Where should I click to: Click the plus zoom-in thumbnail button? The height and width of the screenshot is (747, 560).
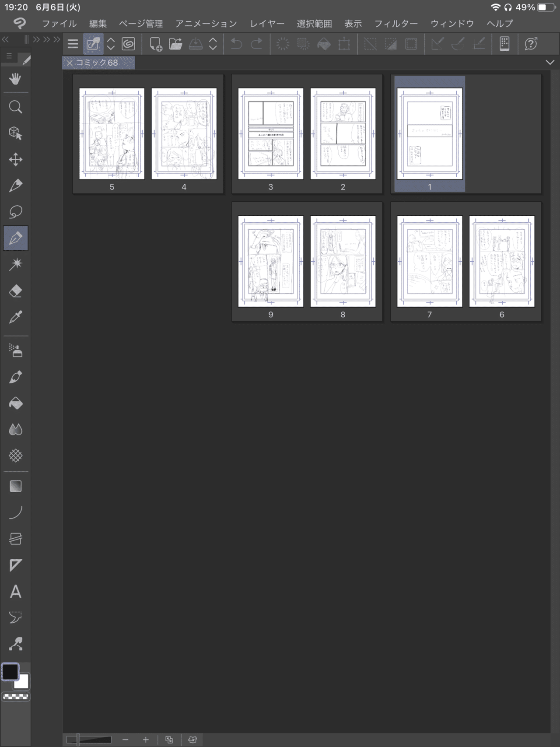tap(146, 740)
